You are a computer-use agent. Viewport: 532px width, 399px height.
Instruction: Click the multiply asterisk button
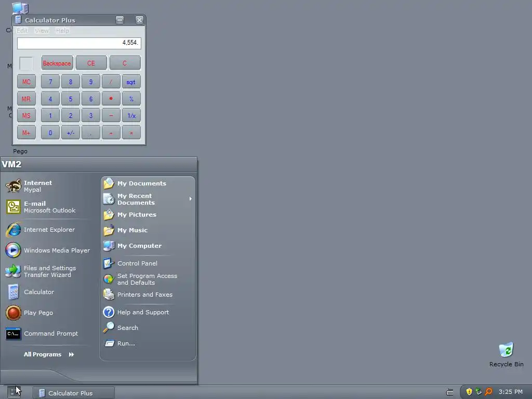click(111, 99)
